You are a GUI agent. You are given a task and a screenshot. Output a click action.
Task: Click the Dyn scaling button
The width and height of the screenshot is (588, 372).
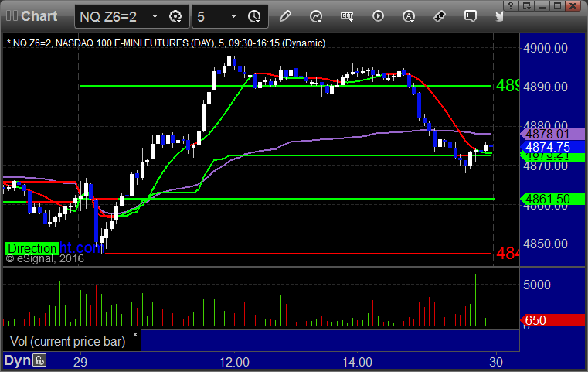(x=17, y=360)
